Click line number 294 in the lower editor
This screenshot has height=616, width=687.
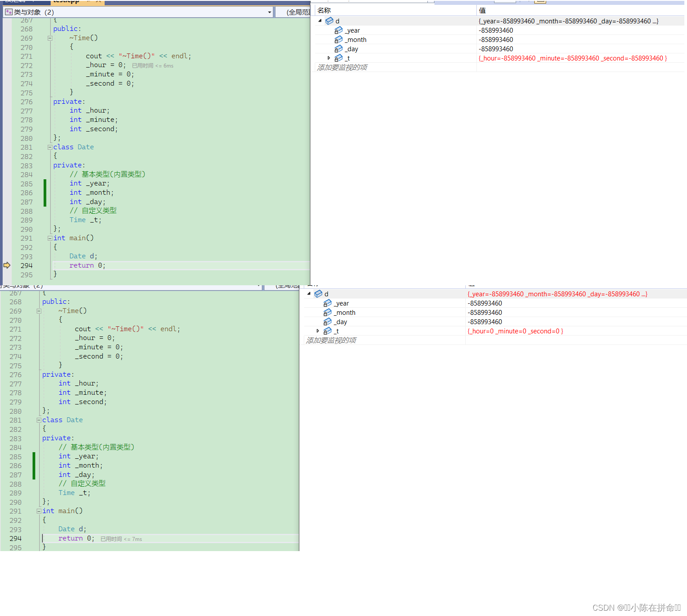click(15, 538)
